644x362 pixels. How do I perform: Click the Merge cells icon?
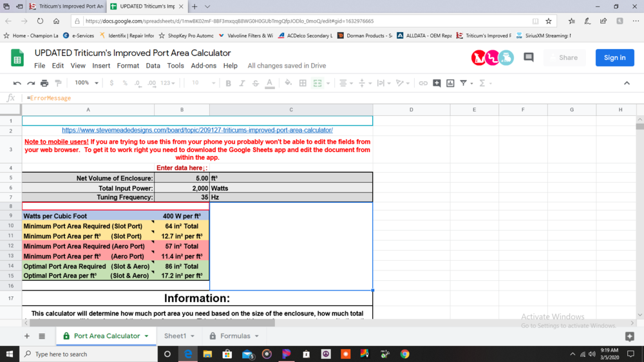click(x=317, y=83)
